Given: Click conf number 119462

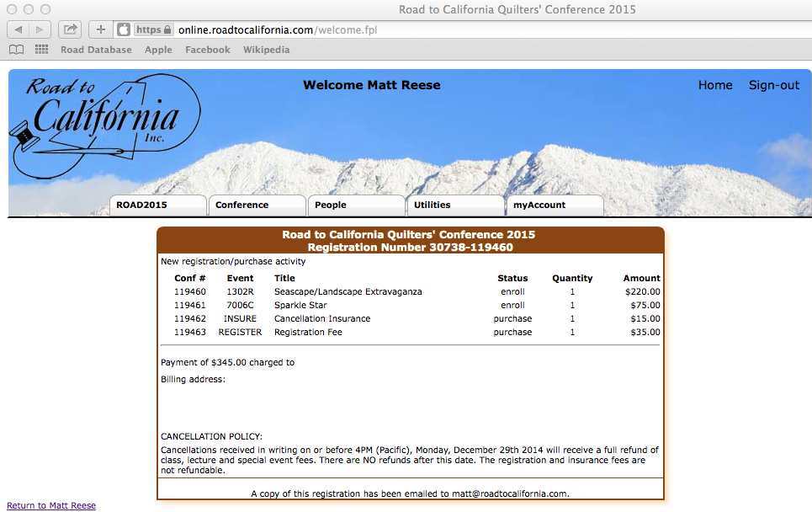Looking at the screenshot, I should pos(189,318).
